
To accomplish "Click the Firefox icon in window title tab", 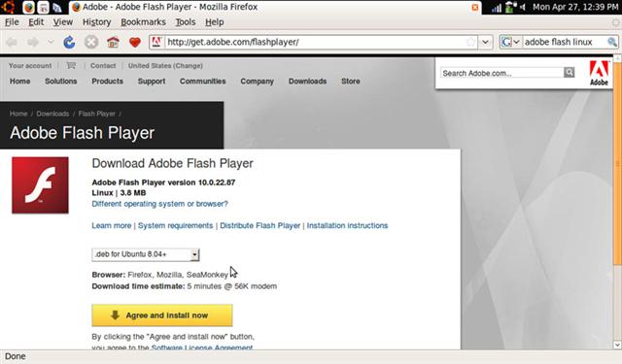I will (76, 7).
